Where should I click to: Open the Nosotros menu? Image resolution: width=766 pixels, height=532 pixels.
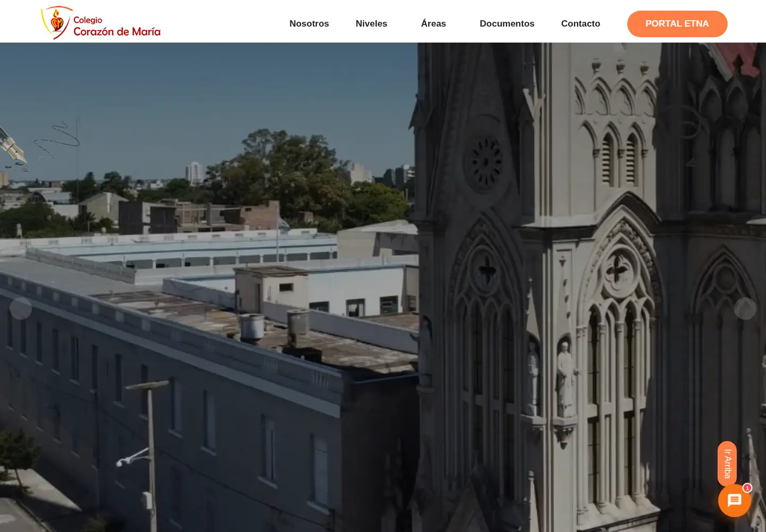[x=309, y=23]
